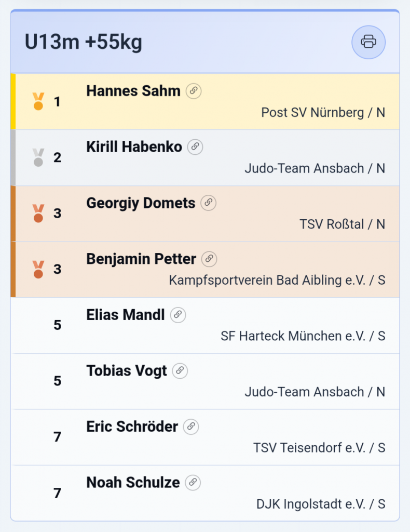Click the link icon for Noah Schulze
This screenshot has width=410, height=532.
click(x=193, y=483)
